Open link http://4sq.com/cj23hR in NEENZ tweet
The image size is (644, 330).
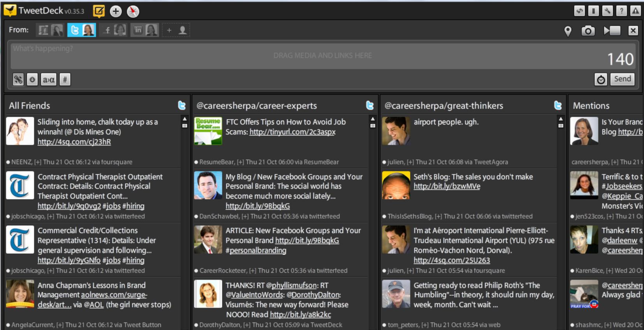pos(74,142)
